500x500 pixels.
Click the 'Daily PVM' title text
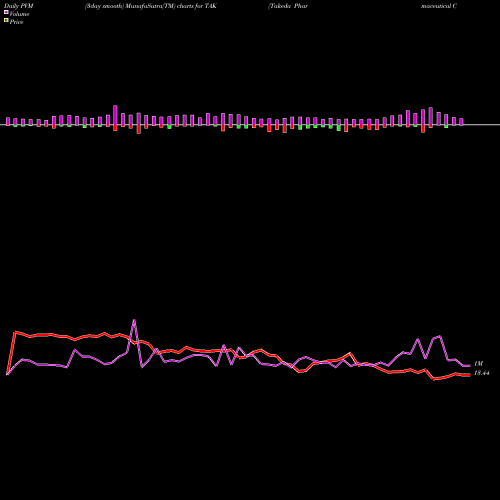tap(19, 6)
